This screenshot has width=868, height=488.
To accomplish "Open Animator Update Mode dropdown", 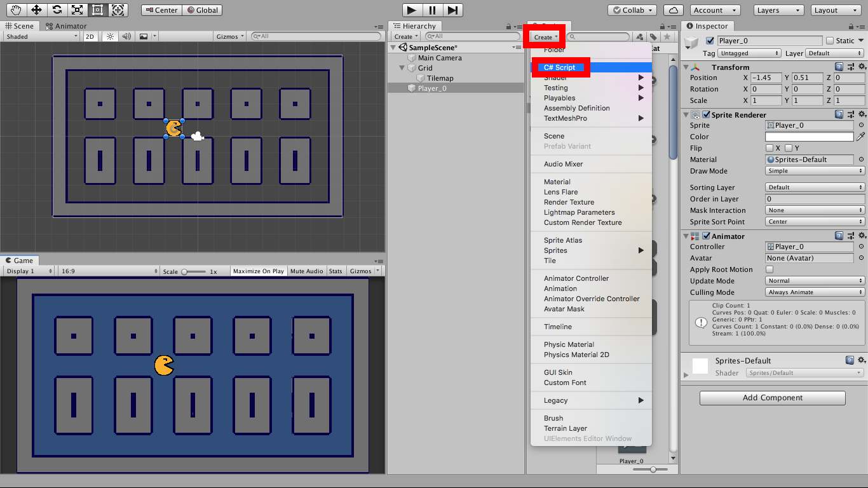I will [x=815, y=281].
